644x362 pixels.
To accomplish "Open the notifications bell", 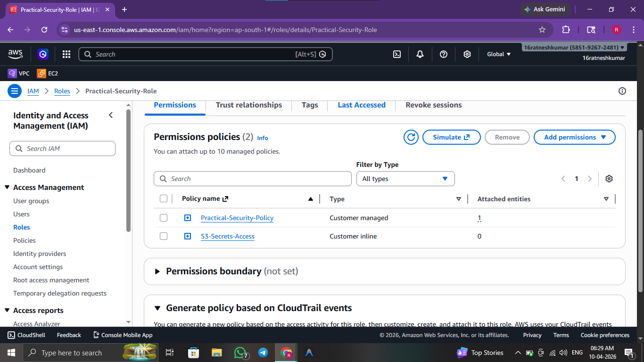I will [420, 54].
